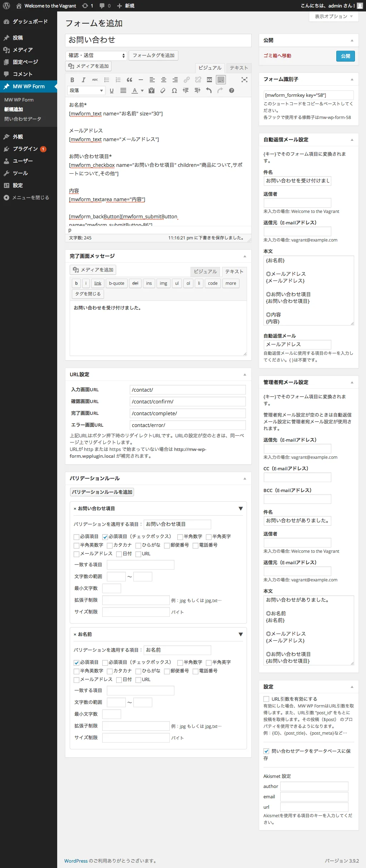
Task: Check 半角数字 for お問い合わせ項目 rule
Action: pyautogui.click(x=180, y=537)
